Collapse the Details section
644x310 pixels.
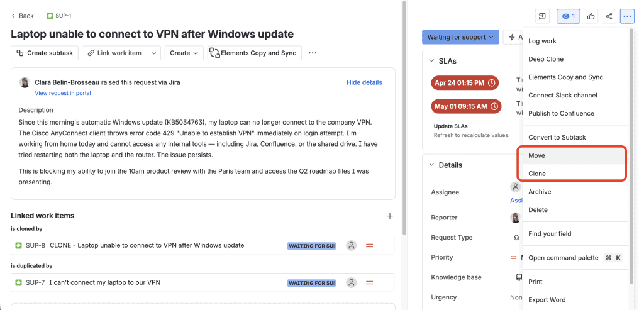tap(431, 165)
